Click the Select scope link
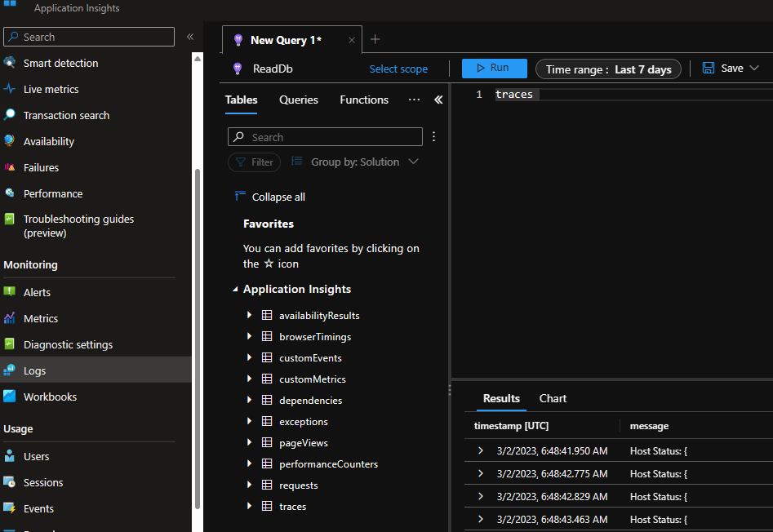This screenshot has height=532, width=773. tap(398, 69)
